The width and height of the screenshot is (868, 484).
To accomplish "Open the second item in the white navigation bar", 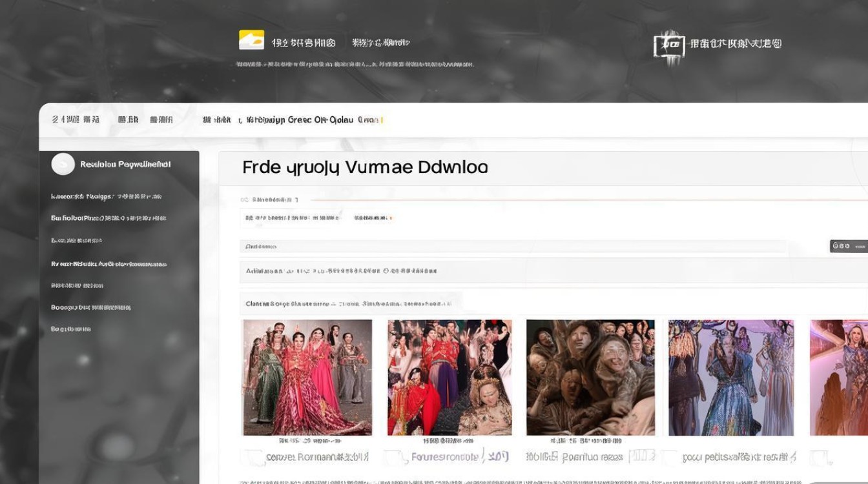I will point(128,120).
